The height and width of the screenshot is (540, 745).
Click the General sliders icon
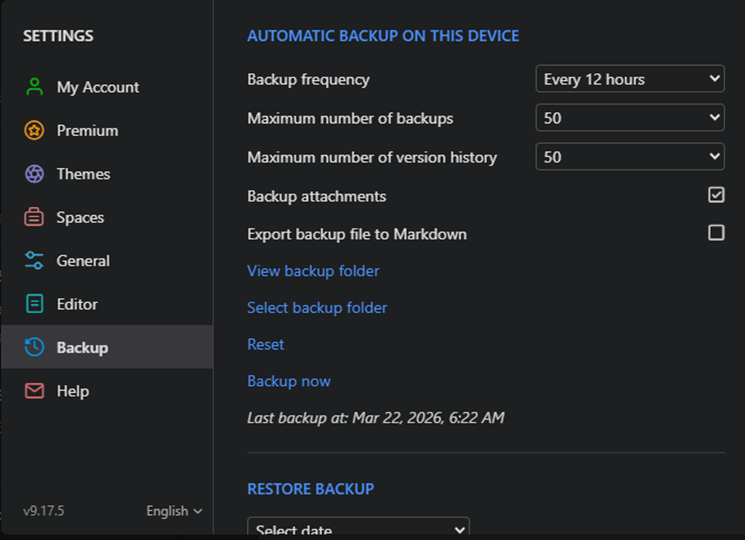(x=35, y=261)
